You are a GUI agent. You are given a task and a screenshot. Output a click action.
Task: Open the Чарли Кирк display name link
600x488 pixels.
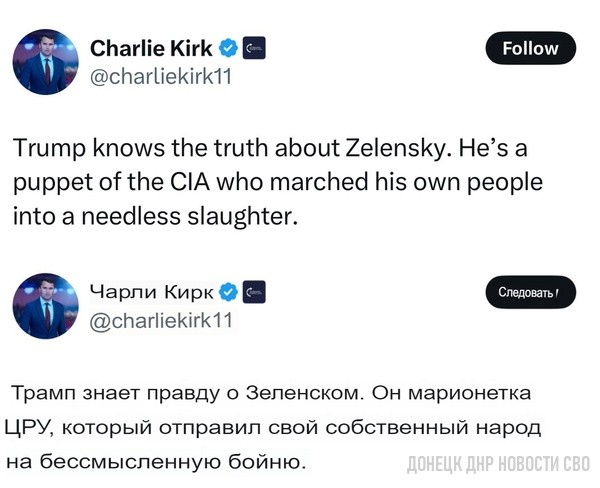point(152,292)
